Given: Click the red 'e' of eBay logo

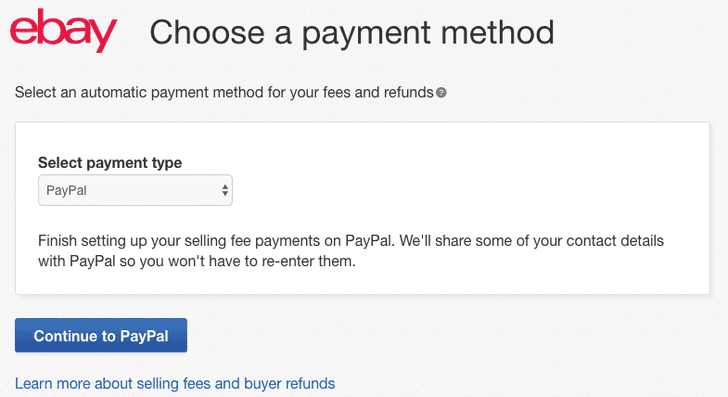Looking at the screenshot, I should 22,31.
